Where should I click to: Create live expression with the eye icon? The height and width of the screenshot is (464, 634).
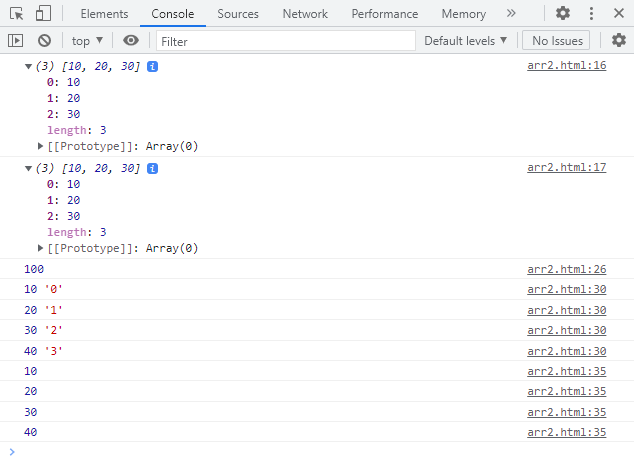pos(131,40)
